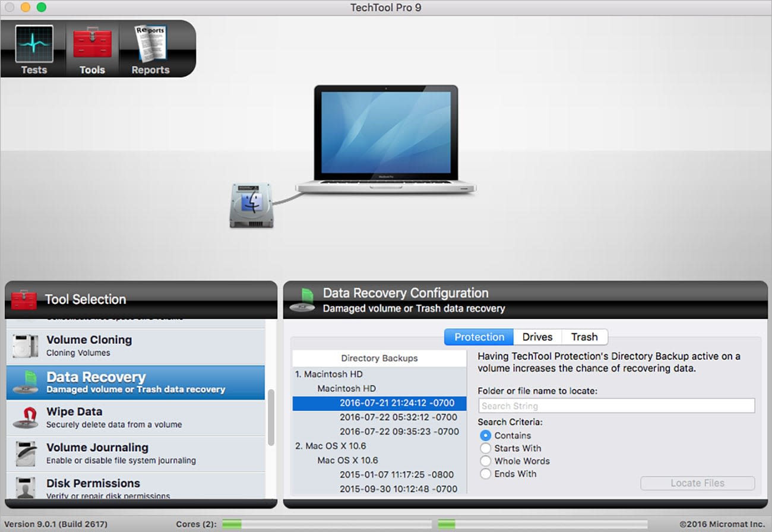Switch to the Trash tab

point(584,337)
